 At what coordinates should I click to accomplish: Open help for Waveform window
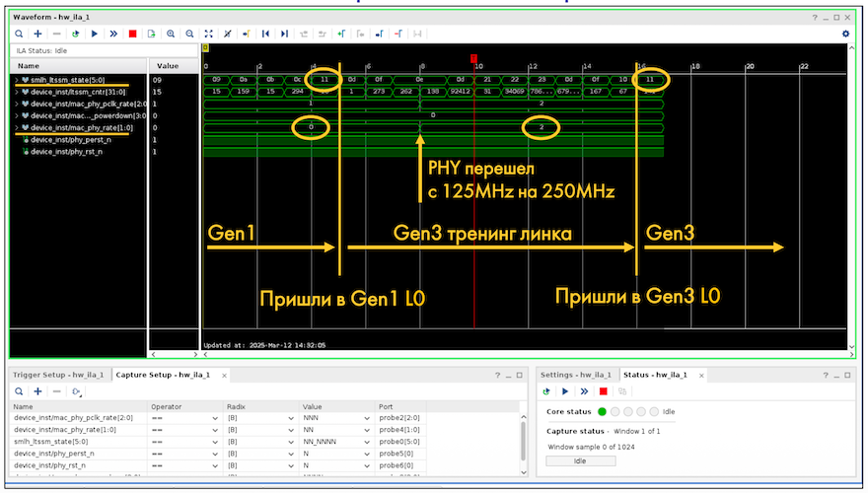click(815, 18)
